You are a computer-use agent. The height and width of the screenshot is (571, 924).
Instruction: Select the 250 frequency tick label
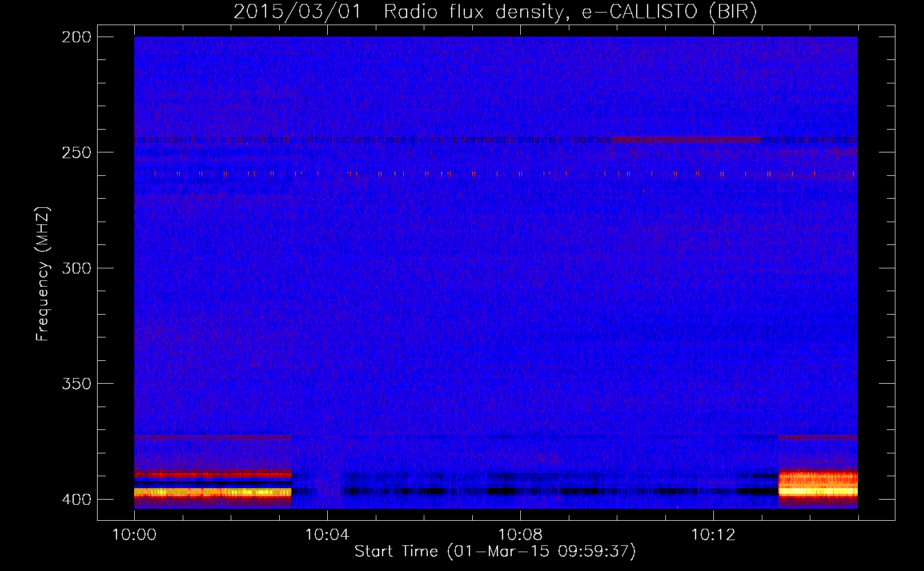77,152
